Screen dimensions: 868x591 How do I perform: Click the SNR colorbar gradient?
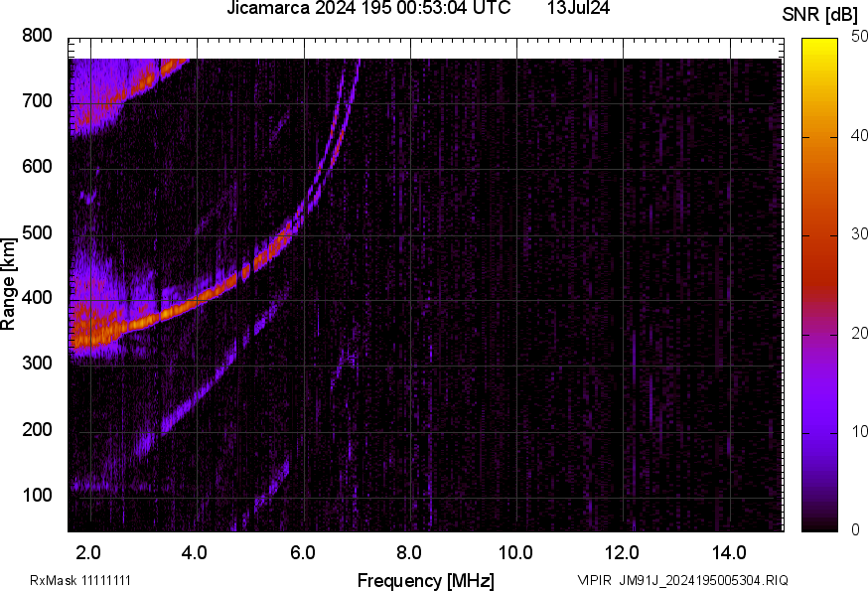tap(820, 285)
